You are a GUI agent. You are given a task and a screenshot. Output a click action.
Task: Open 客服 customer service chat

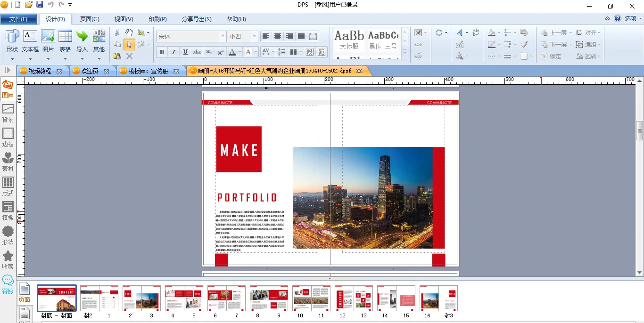8,284
